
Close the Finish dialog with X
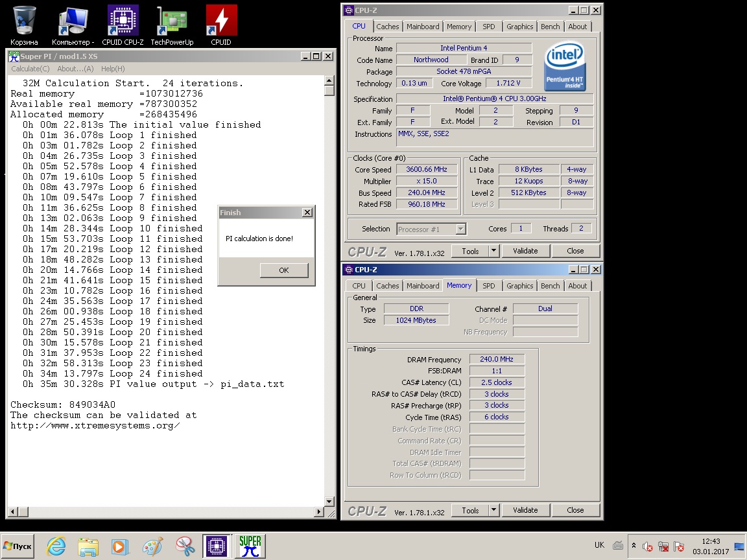pos(308,213)
